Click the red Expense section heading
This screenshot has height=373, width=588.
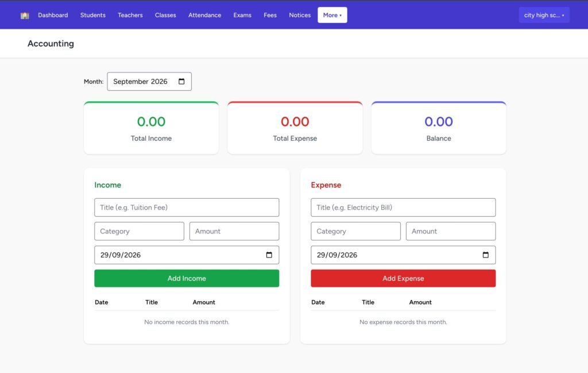click(326, 185)
